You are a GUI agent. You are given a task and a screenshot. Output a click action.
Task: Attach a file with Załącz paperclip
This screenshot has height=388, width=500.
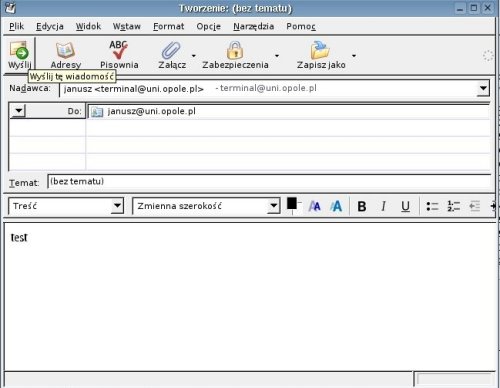tap(172, 55)
